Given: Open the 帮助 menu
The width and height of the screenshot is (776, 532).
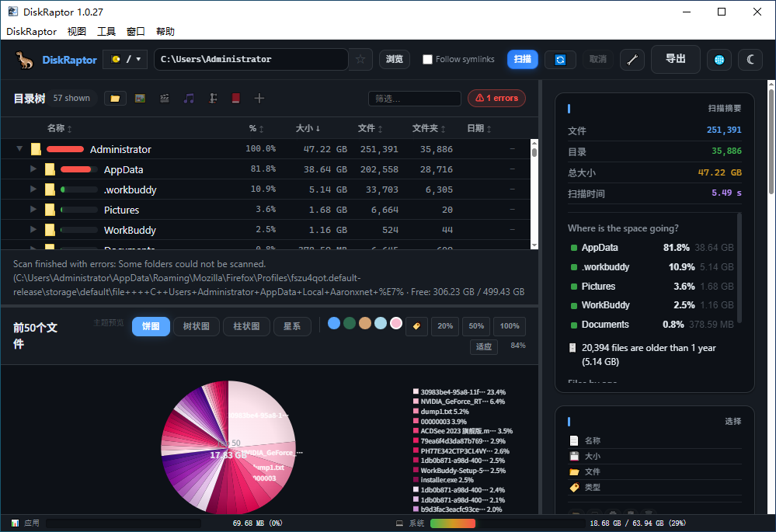Looking at the screenshot, I should (165, 32).
